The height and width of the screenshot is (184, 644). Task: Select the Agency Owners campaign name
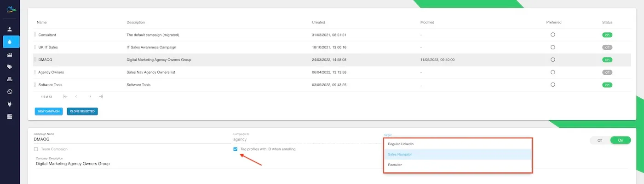tap(51, 72)
